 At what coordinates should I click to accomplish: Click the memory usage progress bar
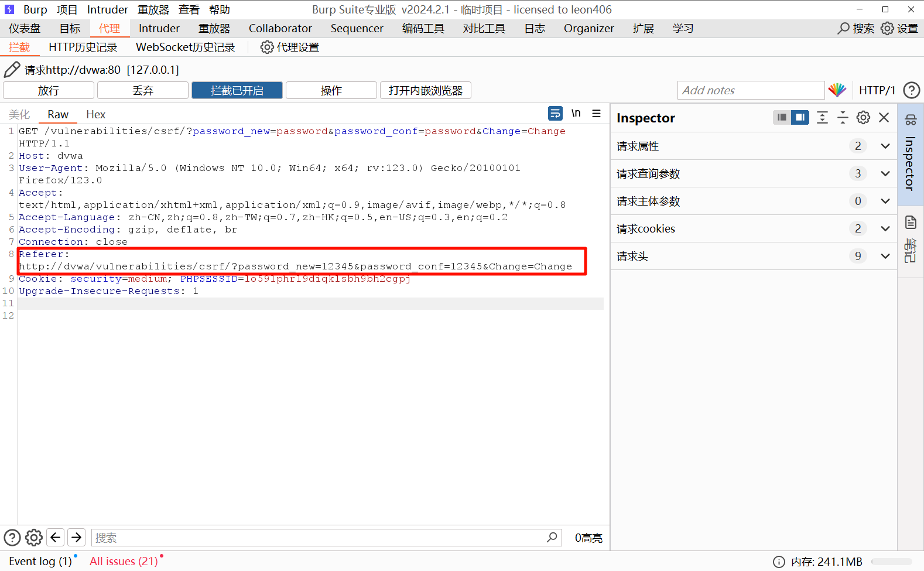click(x=891, y=562)
